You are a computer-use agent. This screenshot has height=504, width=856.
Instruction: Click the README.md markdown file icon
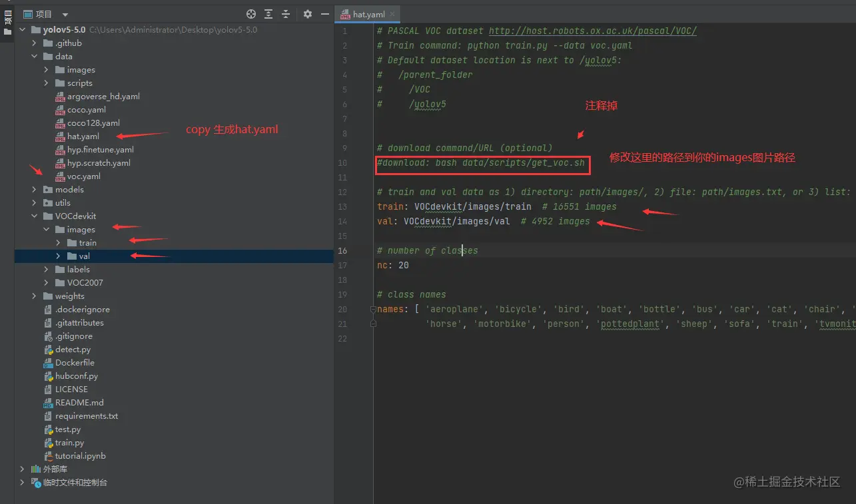[x=48, y=403]
